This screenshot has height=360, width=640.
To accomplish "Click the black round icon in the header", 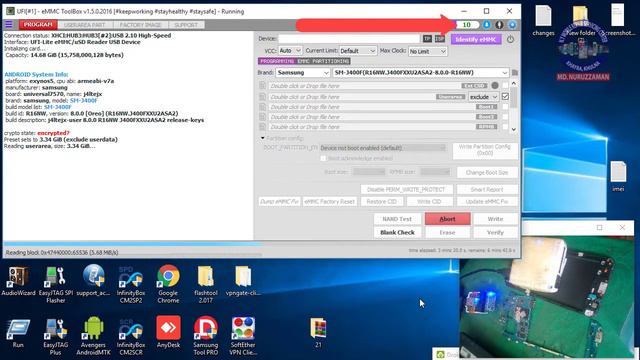I will (x=499, y=25).
